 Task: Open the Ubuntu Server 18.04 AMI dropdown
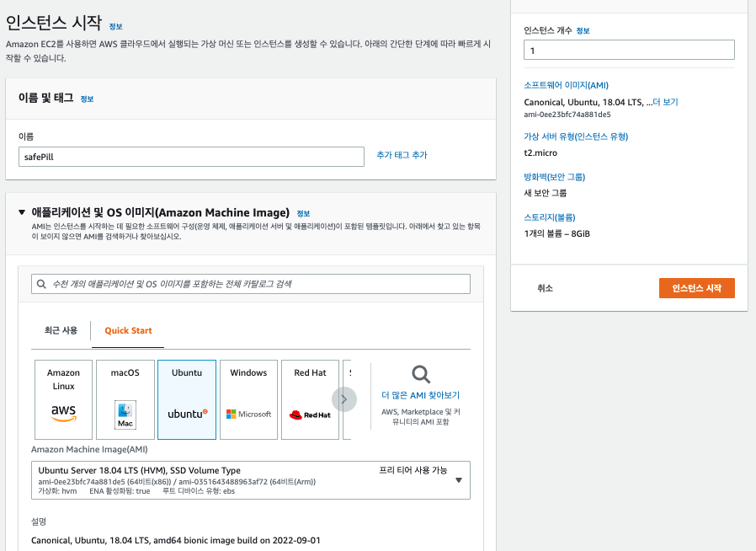coord(251,480)
